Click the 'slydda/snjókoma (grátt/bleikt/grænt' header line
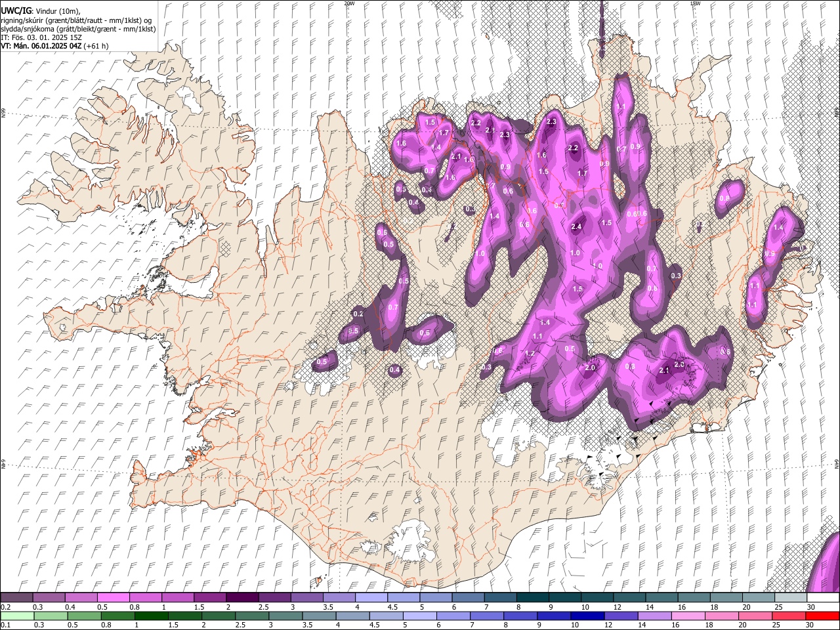 point(78,29)
